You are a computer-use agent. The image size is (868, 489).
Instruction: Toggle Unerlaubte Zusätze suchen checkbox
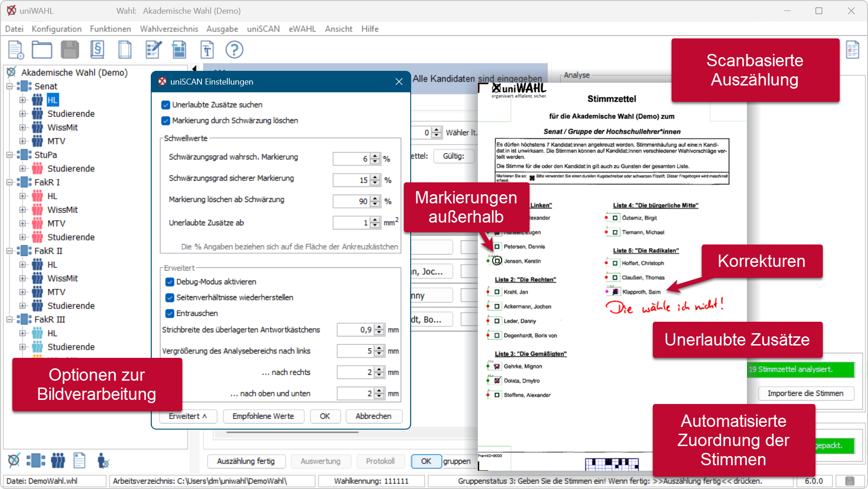pyautogui.click(x=166, y=105)
